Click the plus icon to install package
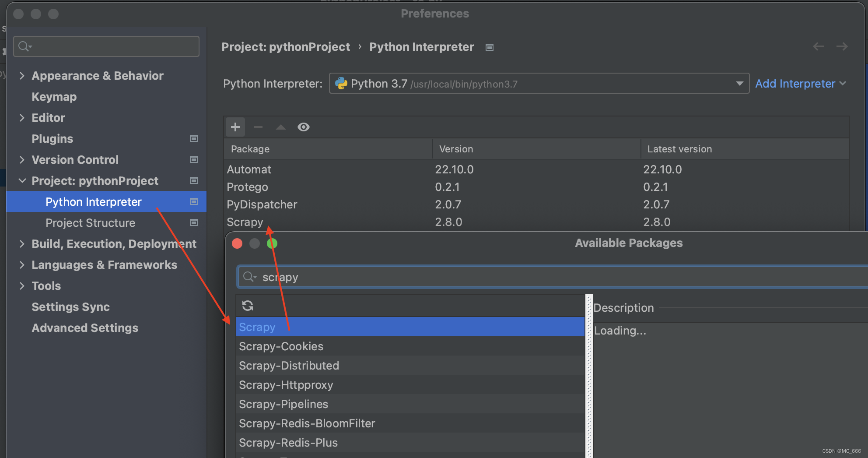868x458 pixels. pyautogui.click(x=235, y=127)
